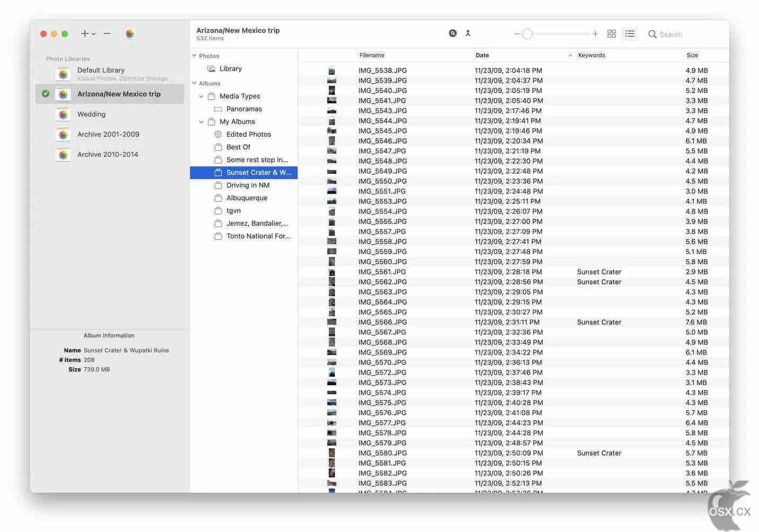Sort by the Filename column header
The height and width of the screenshot is (532, 759).
pyautogui.click(x=372, y=55)
